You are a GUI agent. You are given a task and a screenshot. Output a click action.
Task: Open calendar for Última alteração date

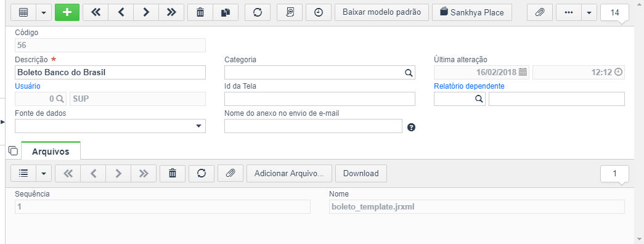pyautogui.click(x=523, y=72)
